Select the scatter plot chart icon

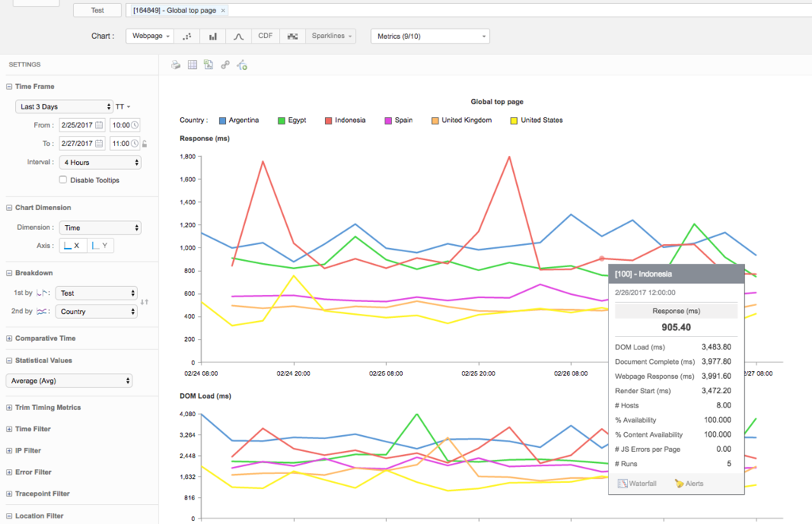(x=187, y=36)
